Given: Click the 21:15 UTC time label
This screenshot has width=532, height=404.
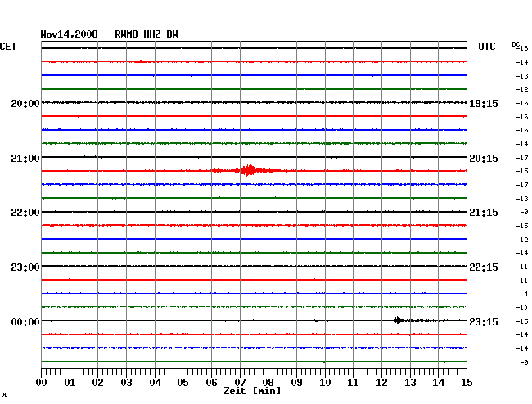Looking at the screenshot, I should click(484, 213).
